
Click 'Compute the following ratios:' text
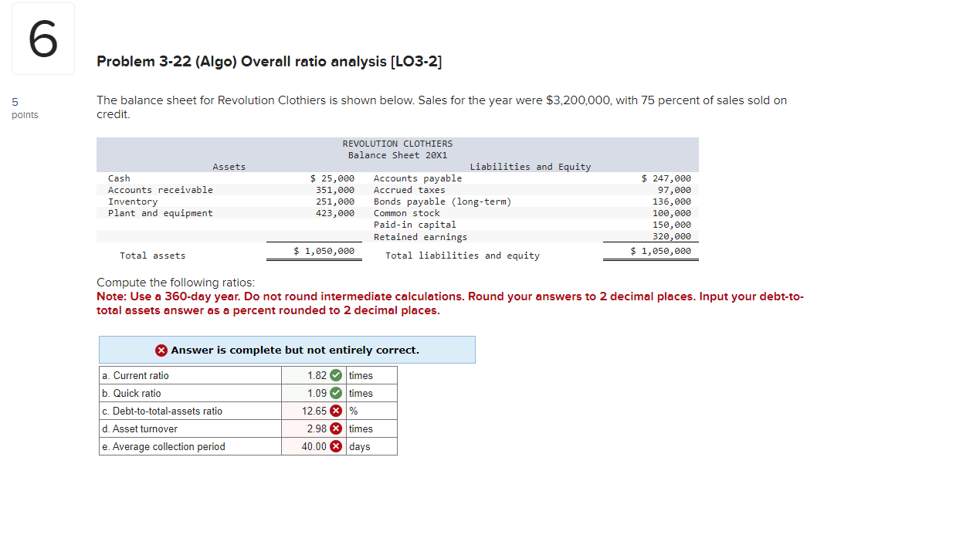pos(175,283)
